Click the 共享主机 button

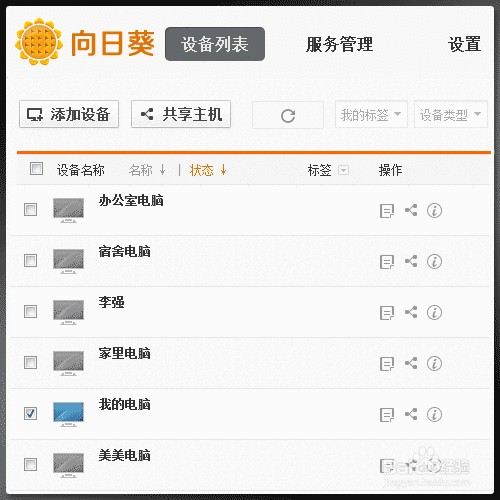[x=181, y=114]
